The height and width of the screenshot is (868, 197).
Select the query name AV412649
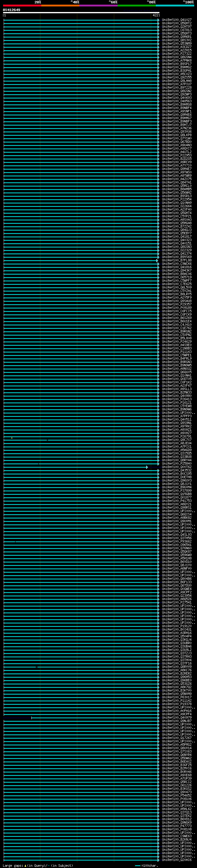11,10
